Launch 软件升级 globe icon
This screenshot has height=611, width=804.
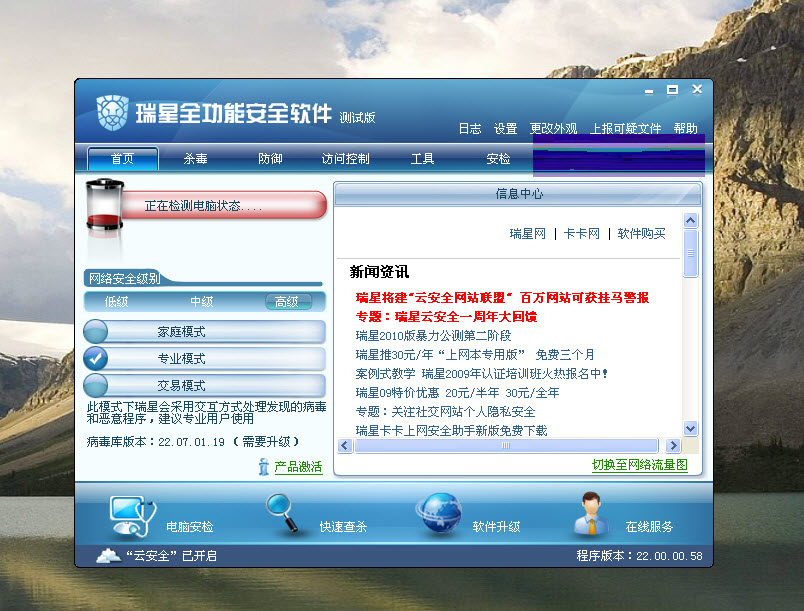coord(439,513)
